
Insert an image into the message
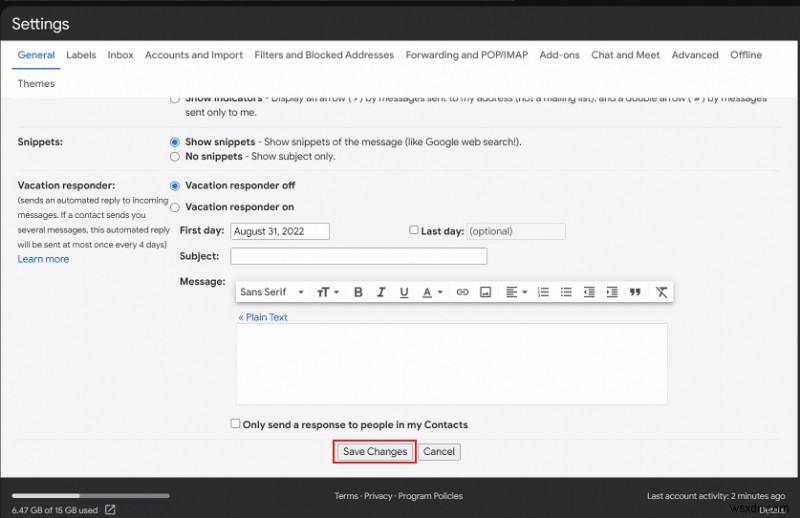pos(485,292)
